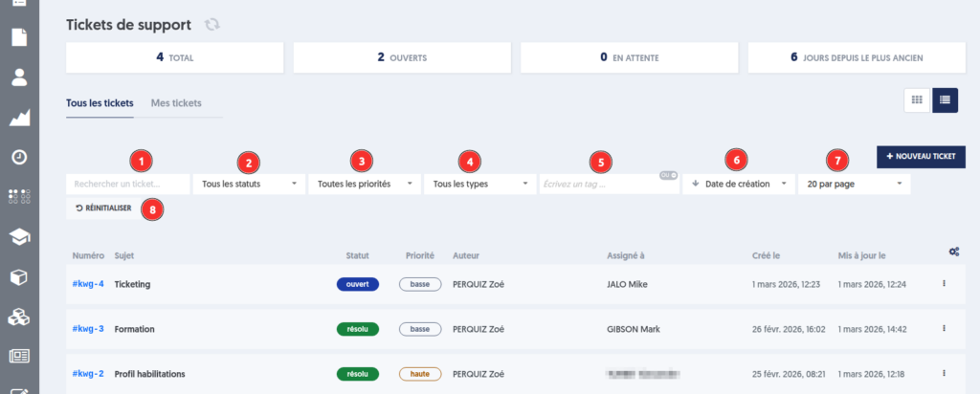
Task: Open the area chart icon in sidebar
Action: (x=18, y=119)
